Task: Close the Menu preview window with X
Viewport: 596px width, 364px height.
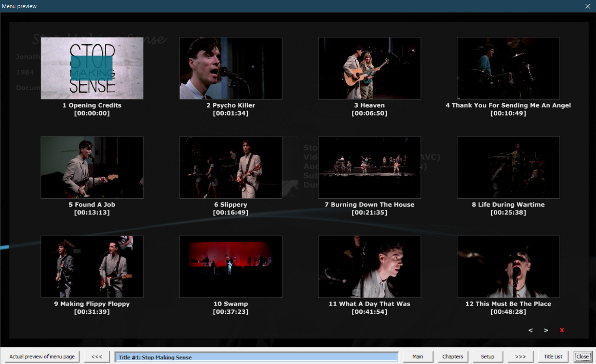Action: tap(588, 6)
